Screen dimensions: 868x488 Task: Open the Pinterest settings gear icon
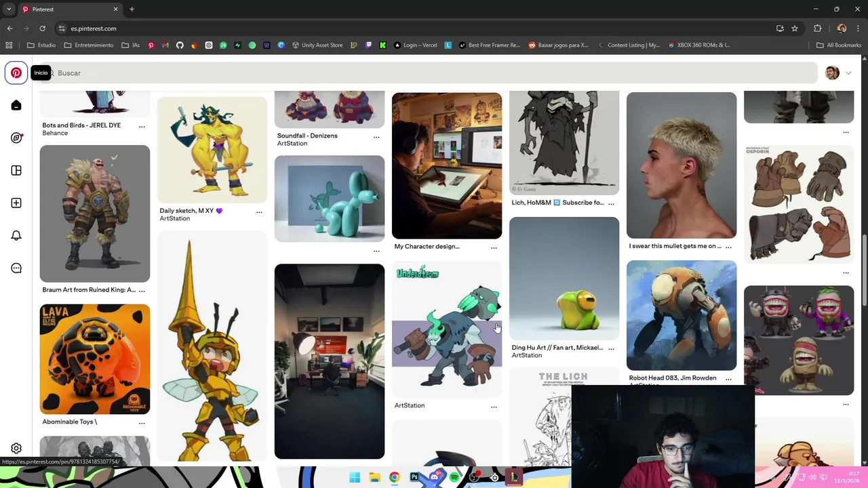click(16, 448)
